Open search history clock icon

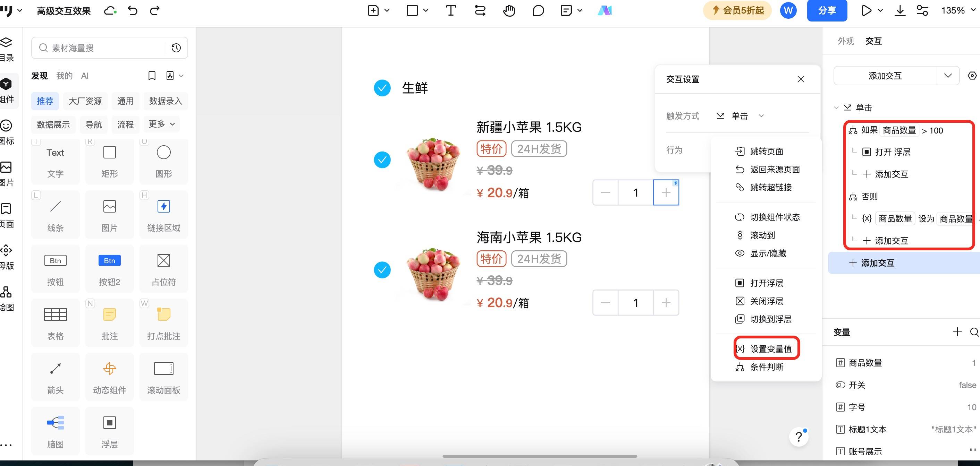click(176, 48)
